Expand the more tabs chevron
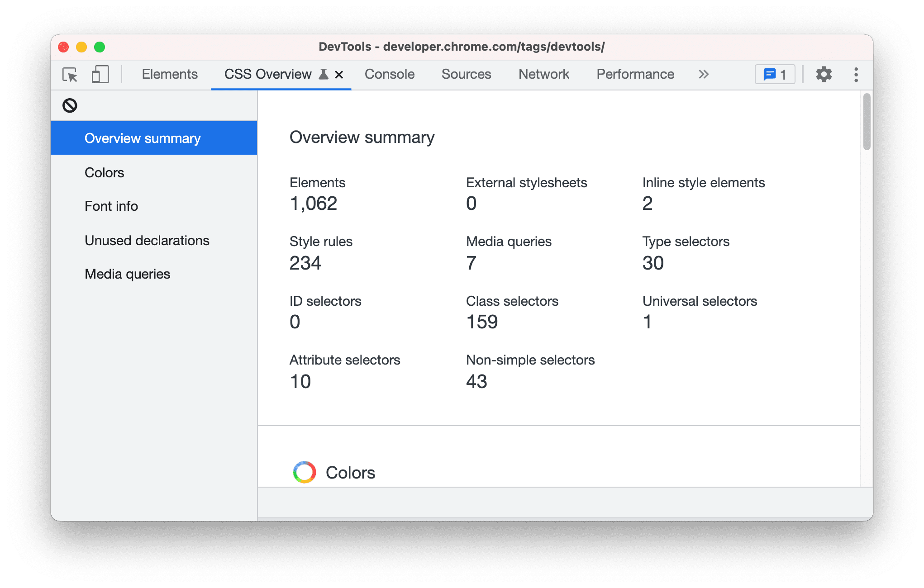This screenshot has width=924, height=588. coord(704,75)
